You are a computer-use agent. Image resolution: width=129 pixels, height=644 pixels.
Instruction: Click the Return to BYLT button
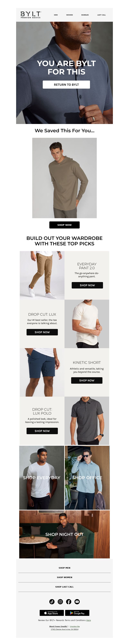pyautogui.click(x=66, y=85)
